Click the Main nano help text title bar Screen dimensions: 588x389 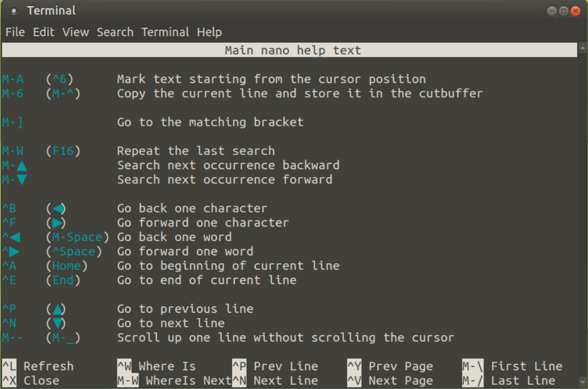tap(293, 50)
